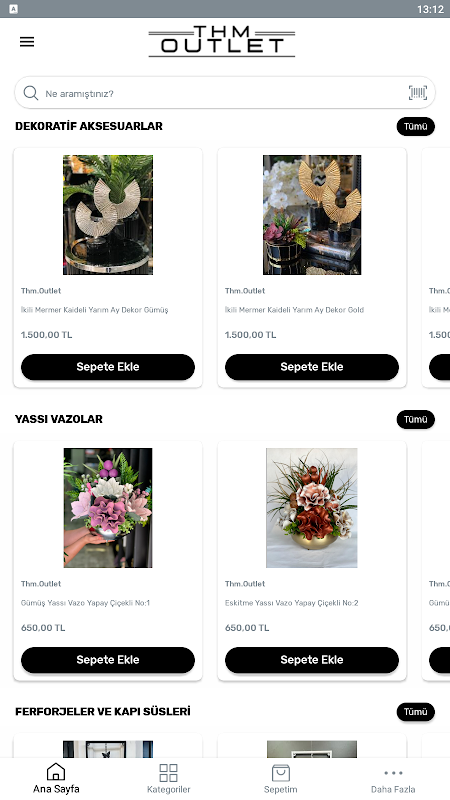The height and width of the screenshot is (800, 450).
Task: Tap the barcode scanner icon
Action: coord(418,93)
